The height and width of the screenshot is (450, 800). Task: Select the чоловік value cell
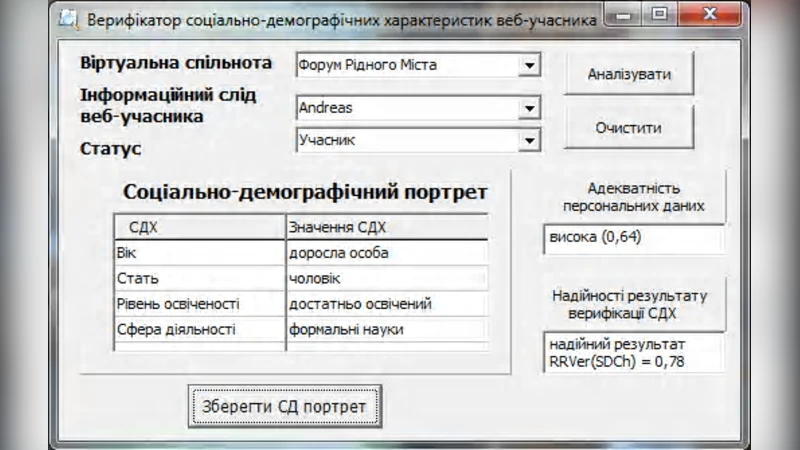tap(387, 278)
